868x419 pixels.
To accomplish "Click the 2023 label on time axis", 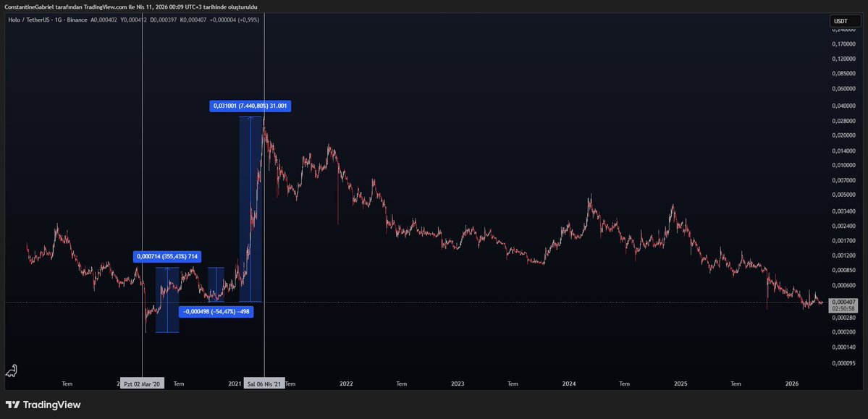I will coord(458,384).
